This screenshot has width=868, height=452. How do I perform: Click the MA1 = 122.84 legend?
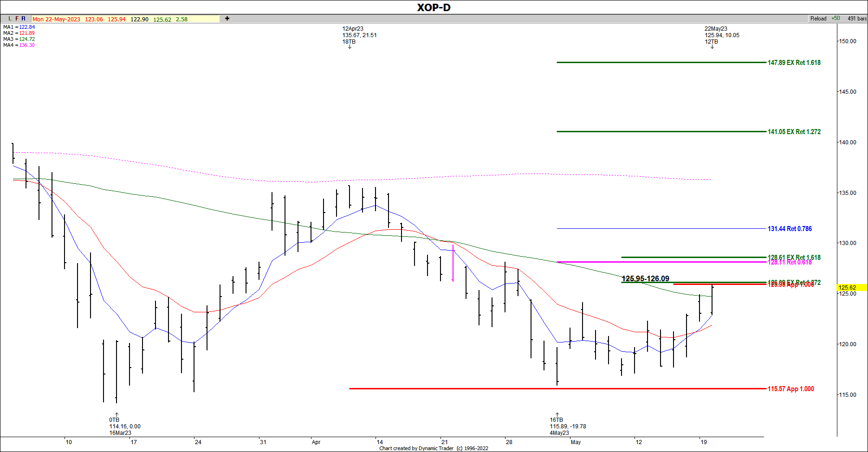tap(19, 27)
